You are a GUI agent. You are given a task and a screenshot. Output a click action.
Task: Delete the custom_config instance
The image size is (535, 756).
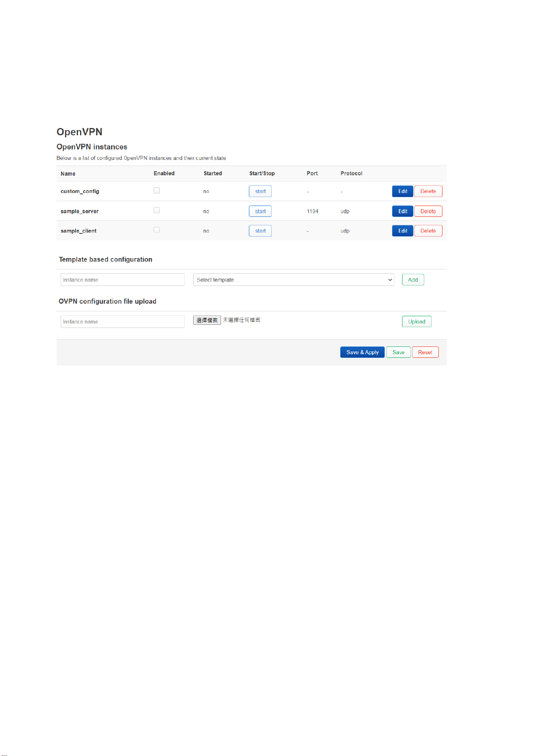pos(428,191)
